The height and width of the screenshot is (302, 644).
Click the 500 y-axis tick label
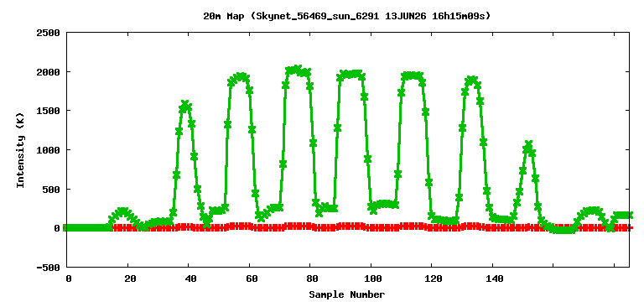(x=52, y=189)
